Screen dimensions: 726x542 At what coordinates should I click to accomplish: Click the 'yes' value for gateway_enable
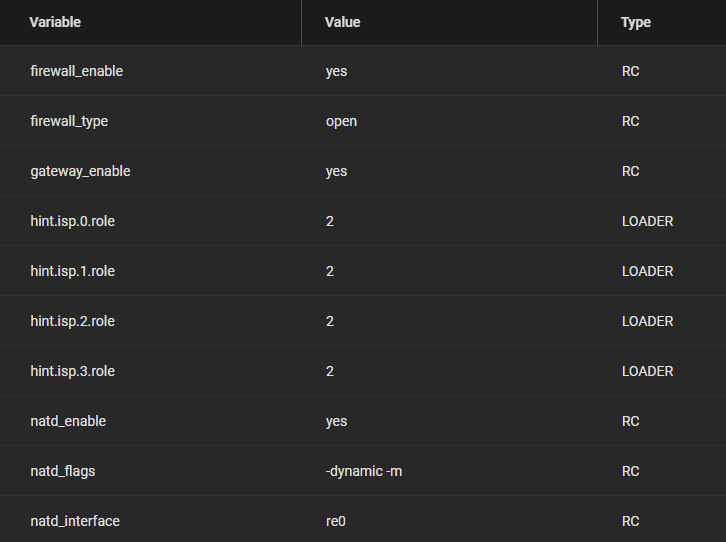point(337,172)
